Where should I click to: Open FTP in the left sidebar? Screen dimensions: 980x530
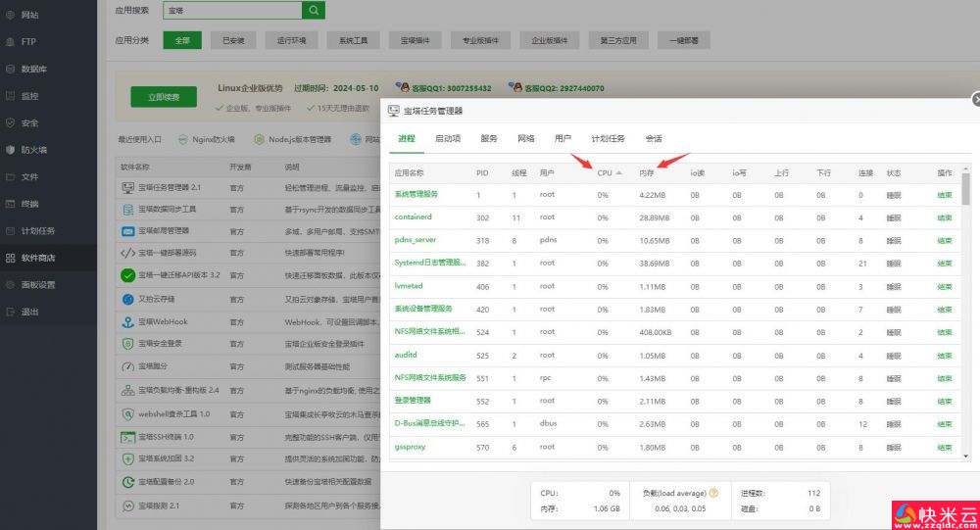click(x=28, y=42)
